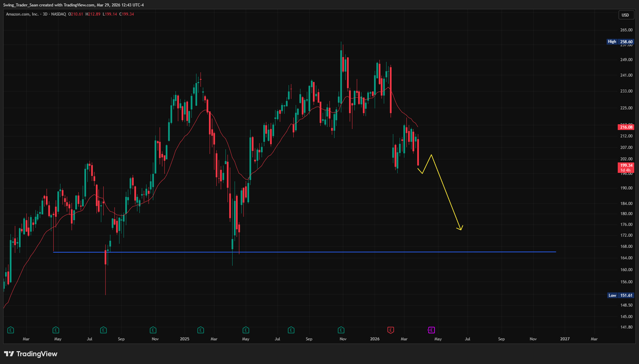Click the 145.00 price axis label

coord(626,317)
